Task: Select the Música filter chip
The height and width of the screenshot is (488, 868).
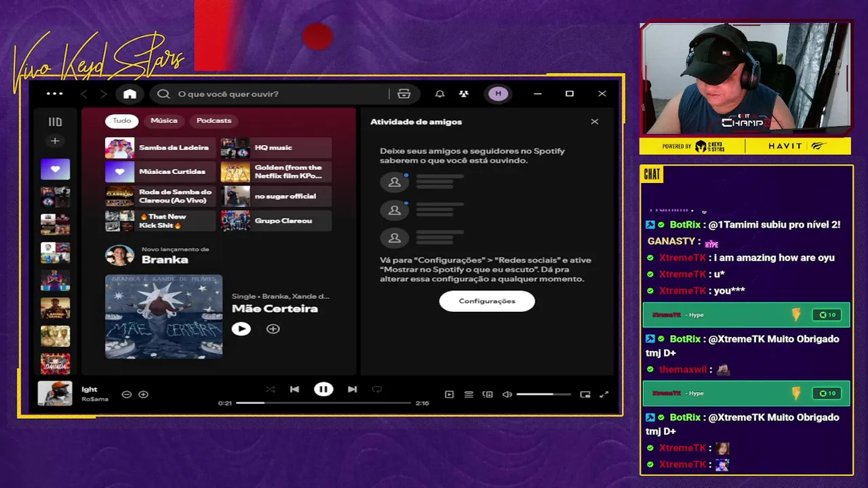Action: (x=163, y=121)
